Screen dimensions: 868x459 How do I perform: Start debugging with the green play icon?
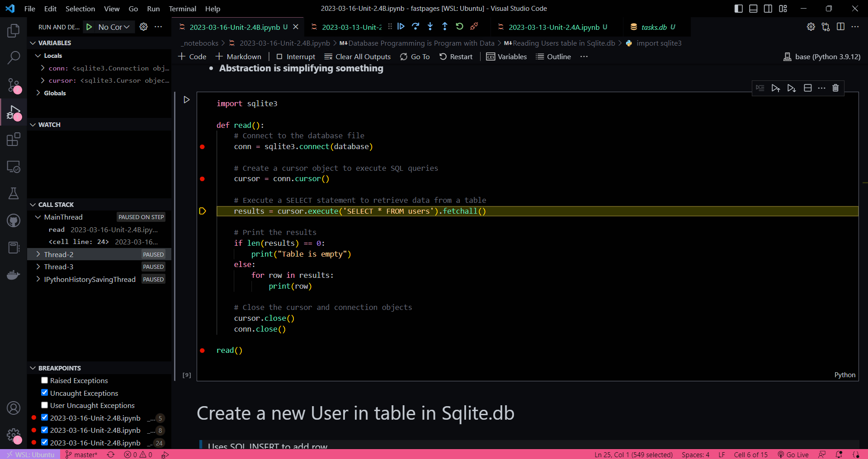click(89, 27)
